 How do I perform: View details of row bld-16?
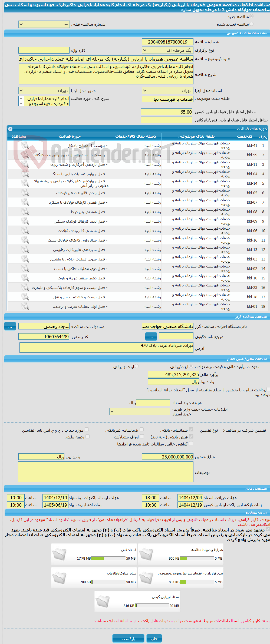(25, 240)
